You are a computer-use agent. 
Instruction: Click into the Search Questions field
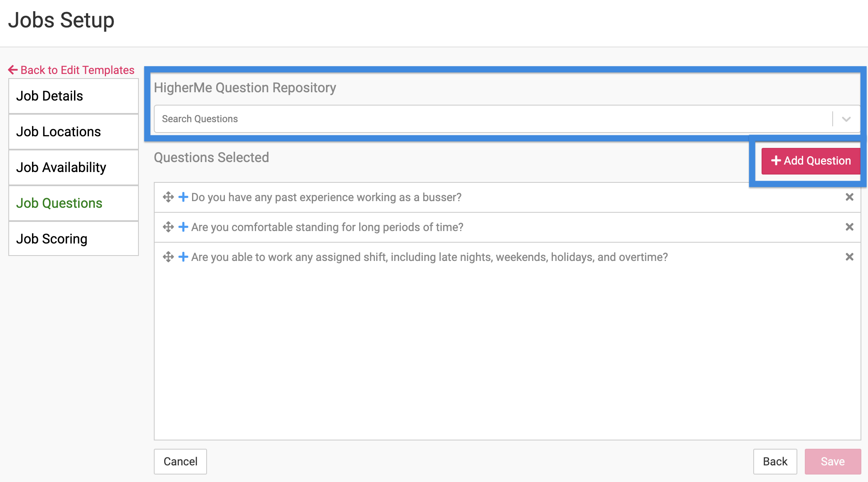(491, 119)
